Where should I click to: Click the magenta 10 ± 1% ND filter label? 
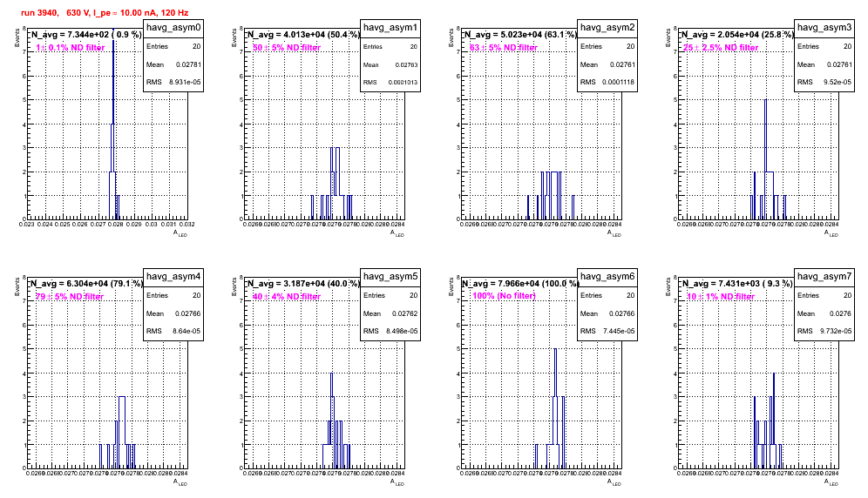click(x=721, y=297)
